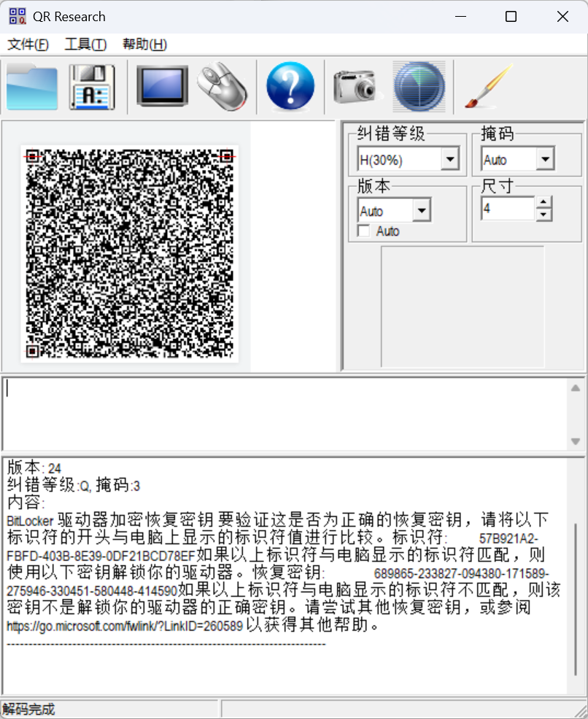The height and width of the screenshot is (719, 588).
Task: Decrease 尺寸 with the down stepper arrow
Action: tap(543, 214)
